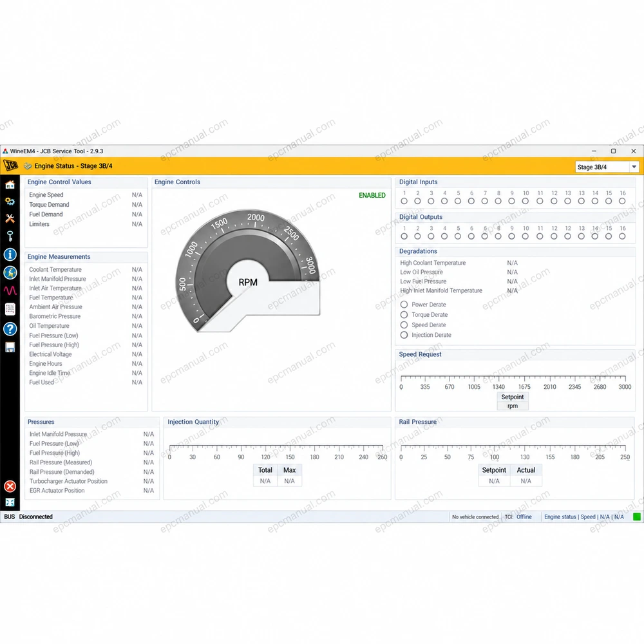Click 'Disconnected' BUS status text
This screenshot has width=644, height=644.
click(x=35, y=516)
